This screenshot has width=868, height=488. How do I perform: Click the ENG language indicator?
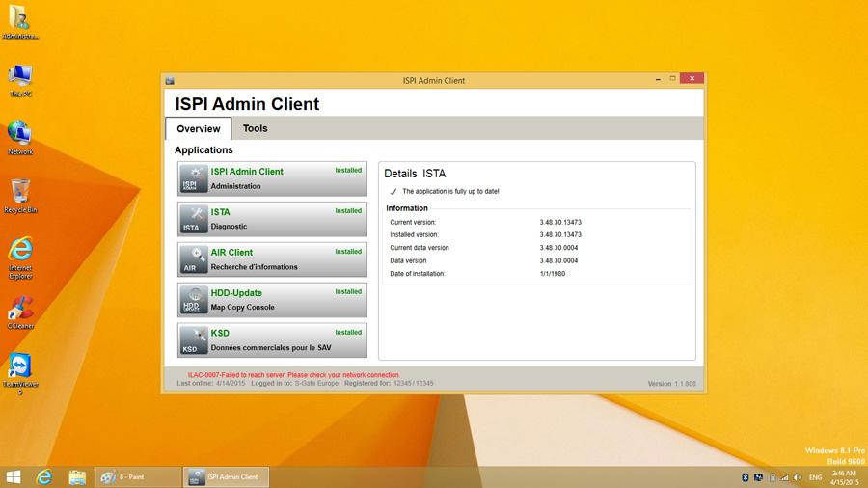(815, 477)
